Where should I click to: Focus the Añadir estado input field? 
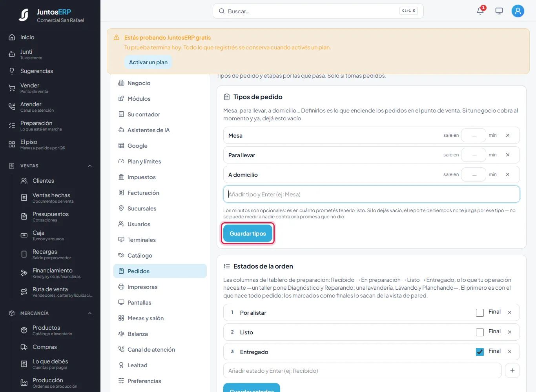(x=363, y=370)
